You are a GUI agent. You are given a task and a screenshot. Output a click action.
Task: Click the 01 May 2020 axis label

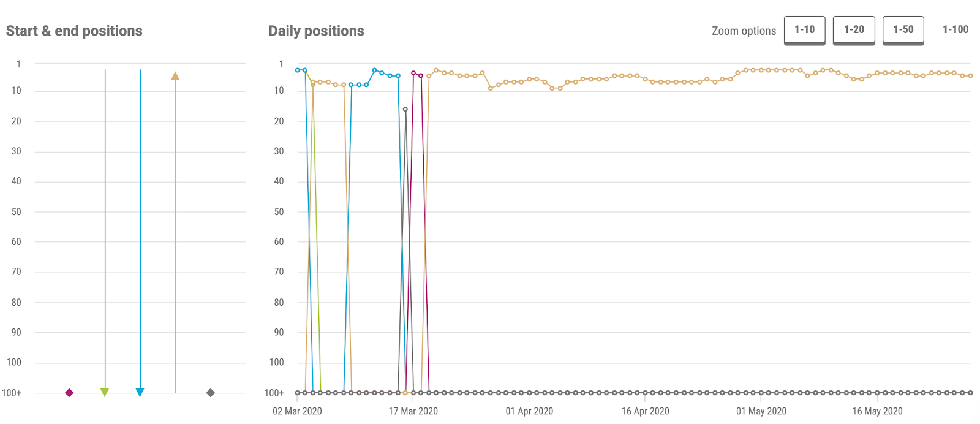pyautogui.click(x=761, y=411)
